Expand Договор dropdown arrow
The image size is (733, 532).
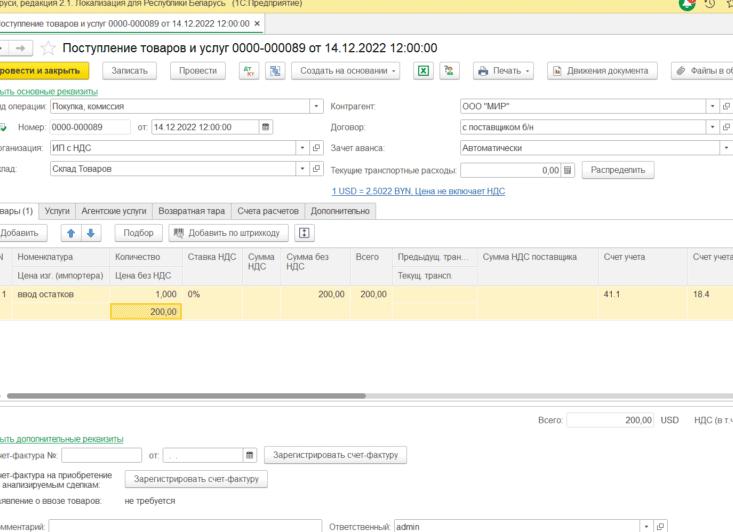pos(712,127)
